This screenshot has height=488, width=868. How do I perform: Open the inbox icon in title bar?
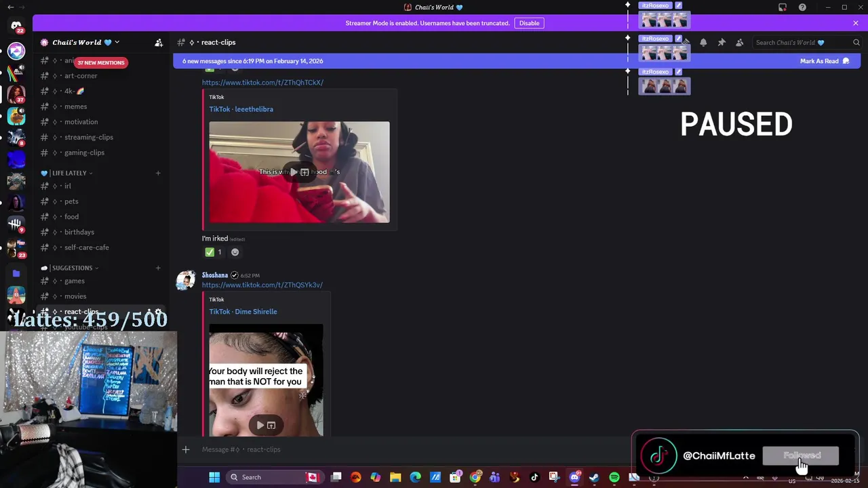[783, 7]
